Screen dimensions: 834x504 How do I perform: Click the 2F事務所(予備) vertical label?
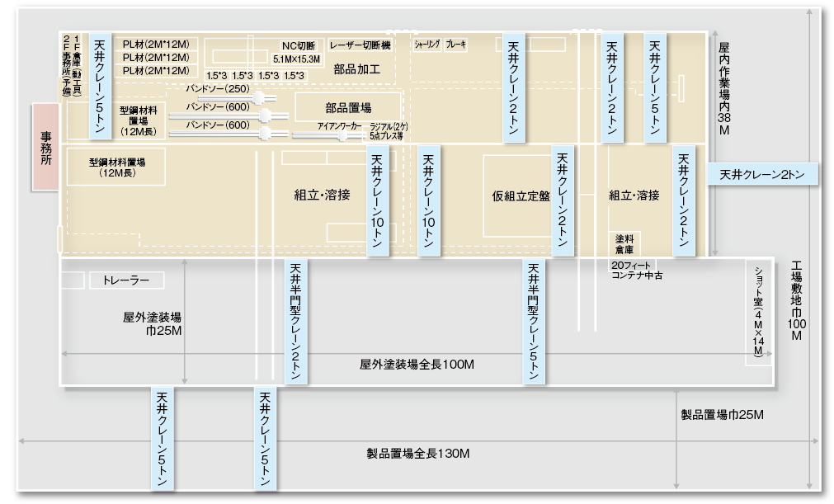67,66
